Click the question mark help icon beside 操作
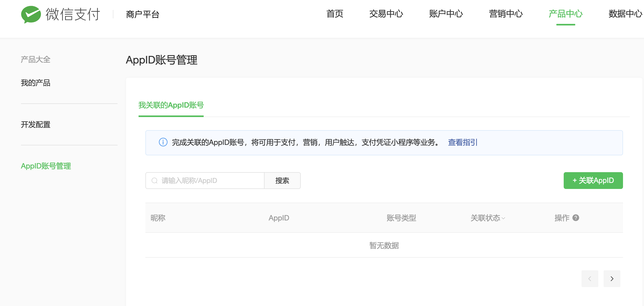This screenshot has width=644, height=306. click(x=576, y=218)
